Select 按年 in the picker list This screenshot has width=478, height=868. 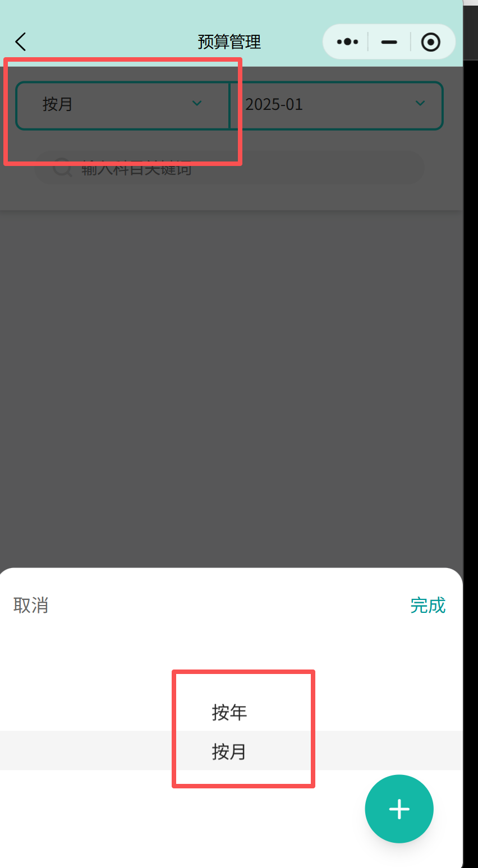tap(229, 712)
